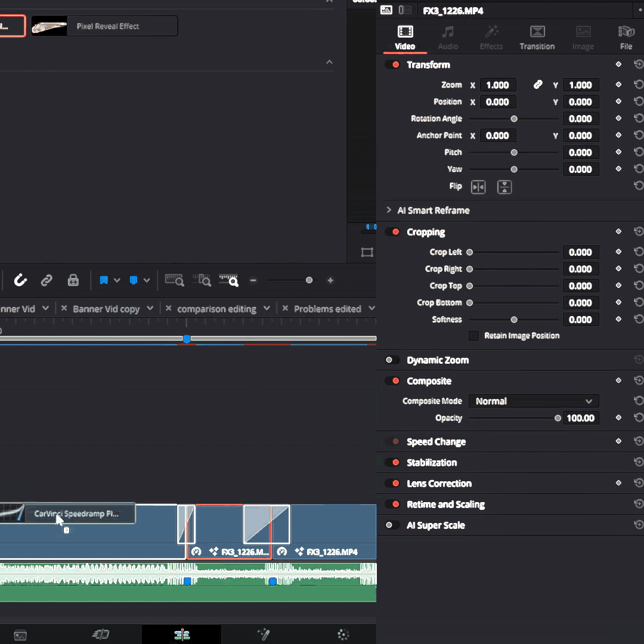Enable the Dynamic Zoom toggle

click(392, 360)
